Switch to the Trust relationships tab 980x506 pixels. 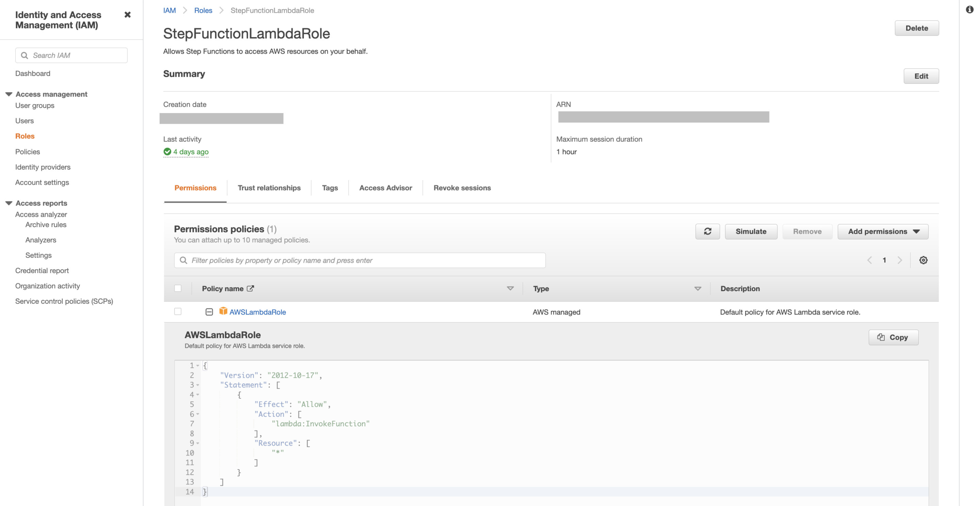pos(269,188)
